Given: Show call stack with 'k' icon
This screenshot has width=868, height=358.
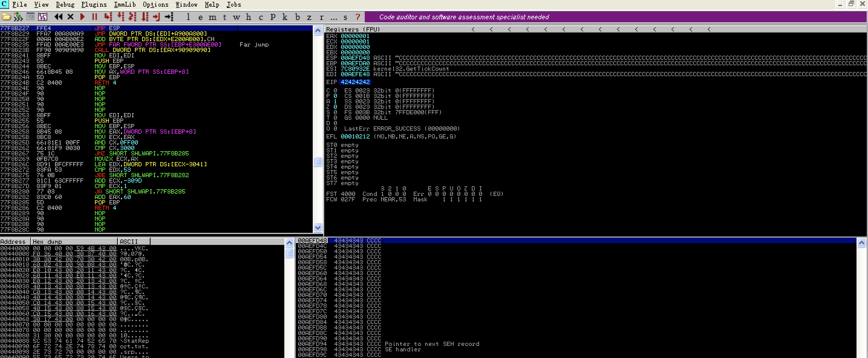Looking at the screenshot, I should click(285, 17).
